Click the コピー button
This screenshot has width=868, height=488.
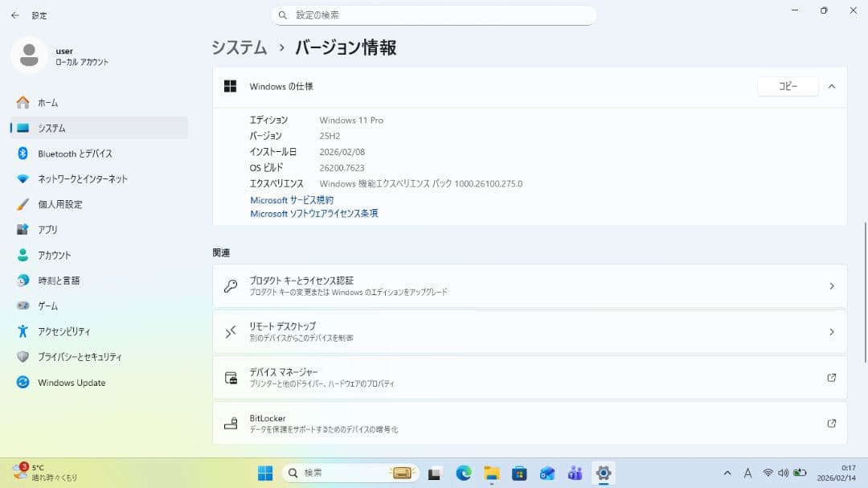pos(788,87)
